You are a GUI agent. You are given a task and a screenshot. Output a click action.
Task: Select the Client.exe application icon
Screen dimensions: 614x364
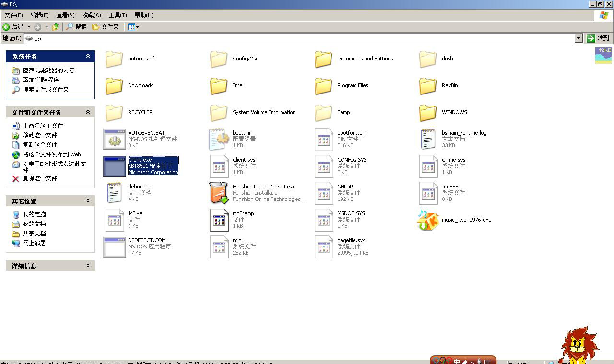[115, 166]
